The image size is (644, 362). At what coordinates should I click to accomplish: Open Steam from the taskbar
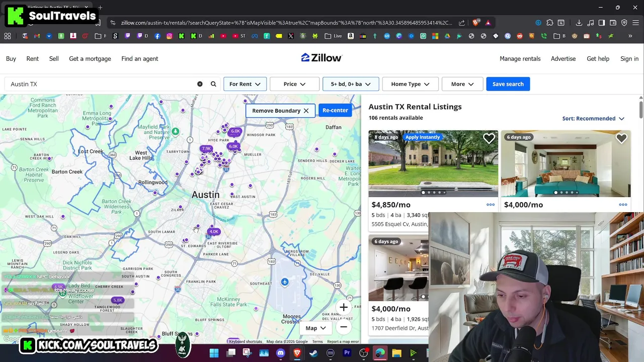(313, 353)
